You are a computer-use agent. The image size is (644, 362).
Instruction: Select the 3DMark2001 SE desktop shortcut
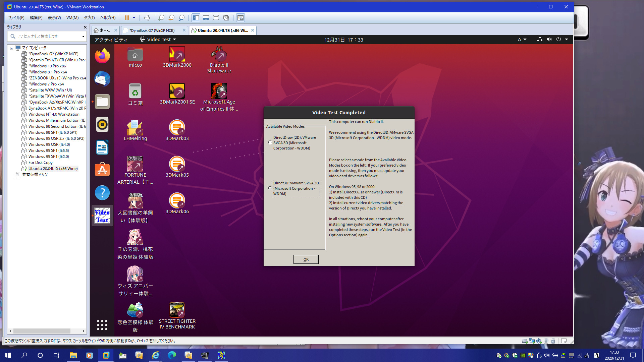tap(177, 94)
